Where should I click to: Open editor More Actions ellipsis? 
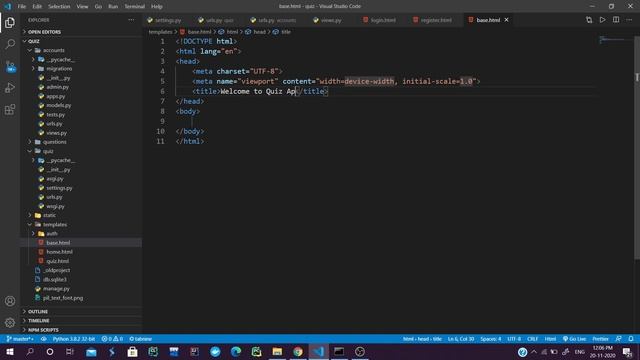[x=629, y=20]
